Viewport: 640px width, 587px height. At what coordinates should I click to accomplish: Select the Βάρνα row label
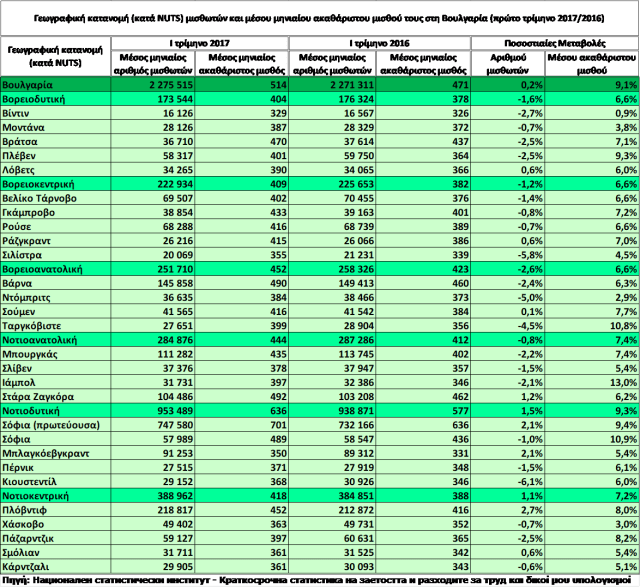click(x=24, y=283)
